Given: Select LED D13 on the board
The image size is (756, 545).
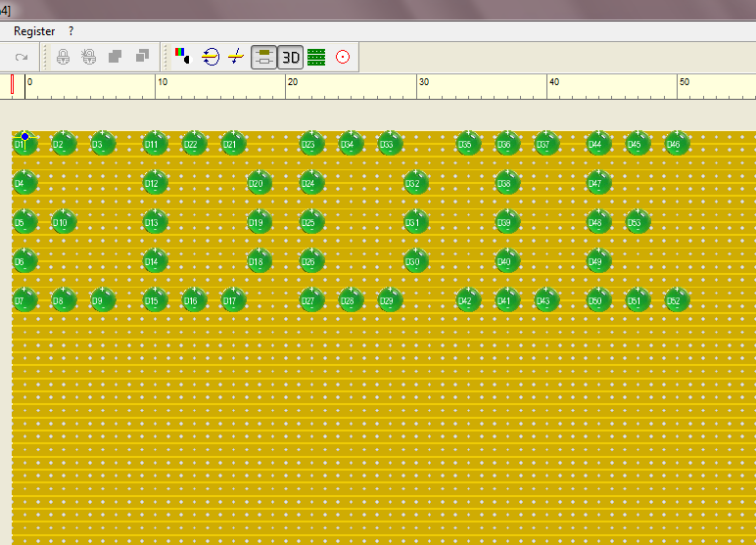Looking at the screenshot, I should point(156,221).
